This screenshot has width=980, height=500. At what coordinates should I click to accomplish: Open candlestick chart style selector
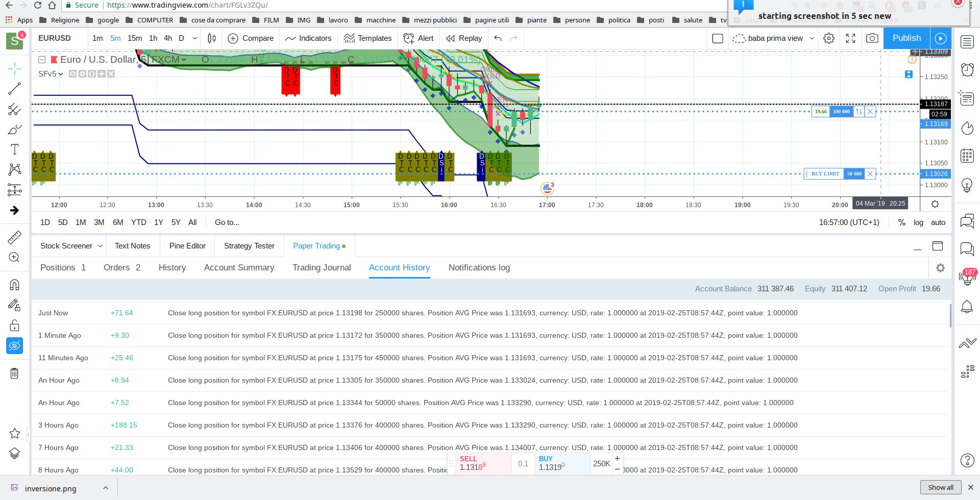(x=212, y=38)
